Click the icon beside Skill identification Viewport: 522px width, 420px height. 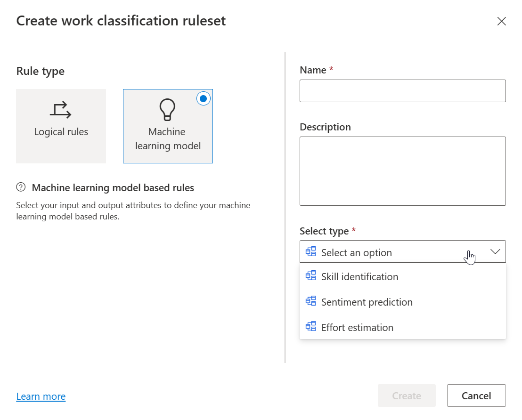tap(310, 276)
